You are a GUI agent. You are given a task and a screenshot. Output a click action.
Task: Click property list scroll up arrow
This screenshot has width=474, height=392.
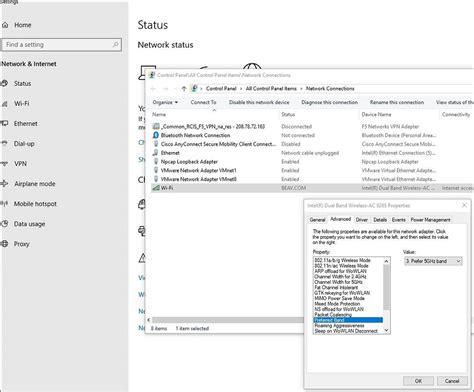[386, 261]
